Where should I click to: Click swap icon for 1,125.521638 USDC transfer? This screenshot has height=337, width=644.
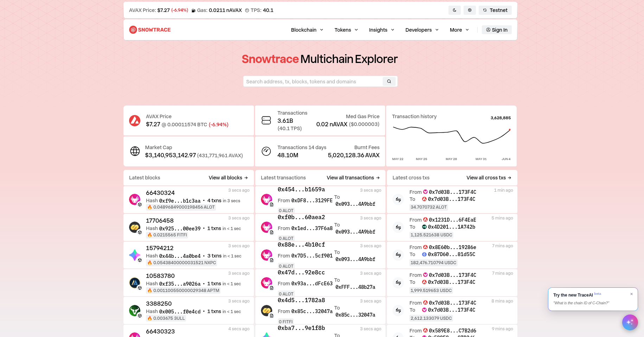point(398,227)
